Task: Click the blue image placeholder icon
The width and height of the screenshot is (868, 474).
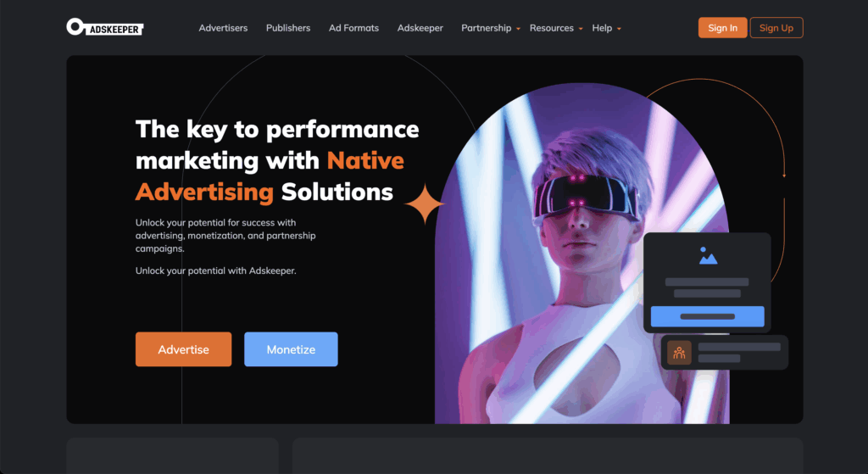Action: pyautogui.click(x=708, y=256)
